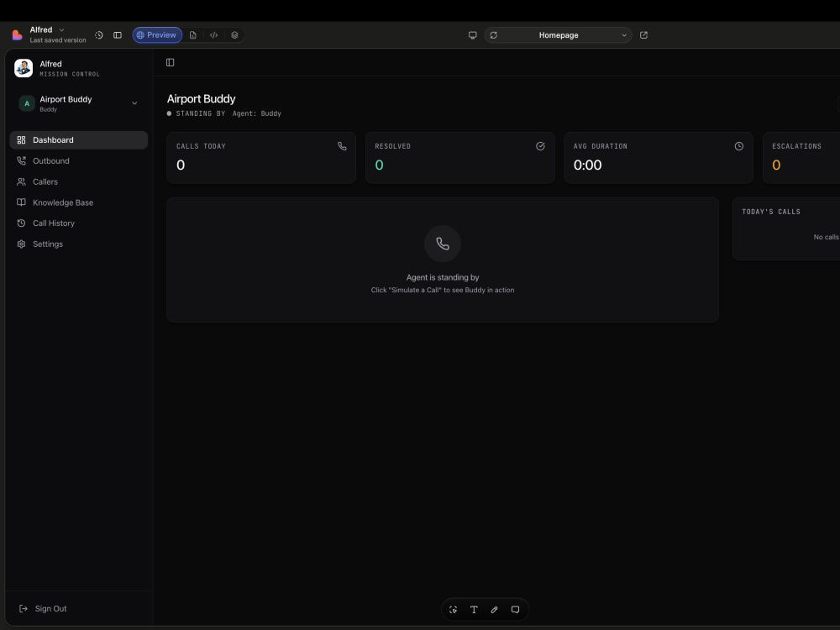The width and height of the screenshot is (840, 630).
Task: Click the green A agent badge
Action: point(27,103)
